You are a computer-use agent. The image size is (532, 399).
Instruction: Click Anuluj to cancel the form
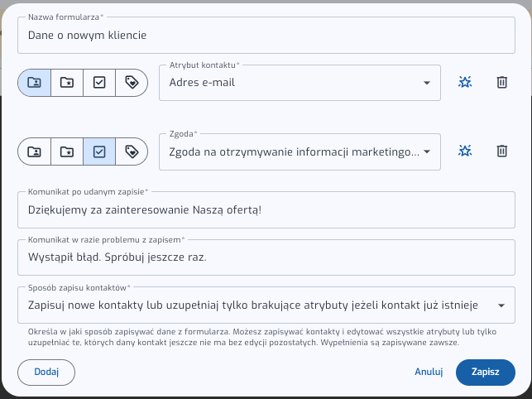[x=429, y=373]
